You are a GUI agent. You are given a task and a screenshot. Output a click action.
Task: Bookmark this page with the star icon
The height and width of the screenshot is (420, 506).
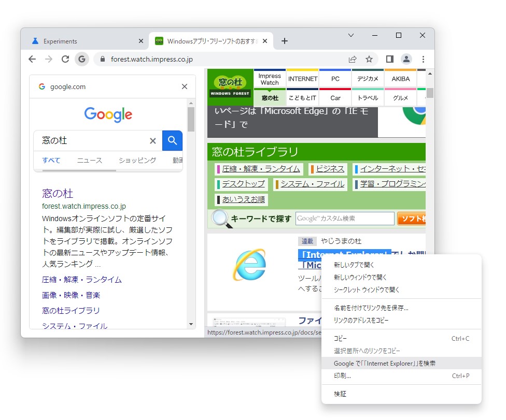click(x=369, y=59)
